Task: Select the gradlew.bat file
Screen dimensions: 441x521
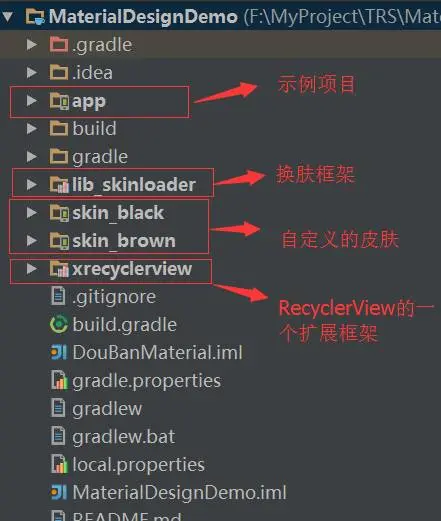Action: click(123, 436)
